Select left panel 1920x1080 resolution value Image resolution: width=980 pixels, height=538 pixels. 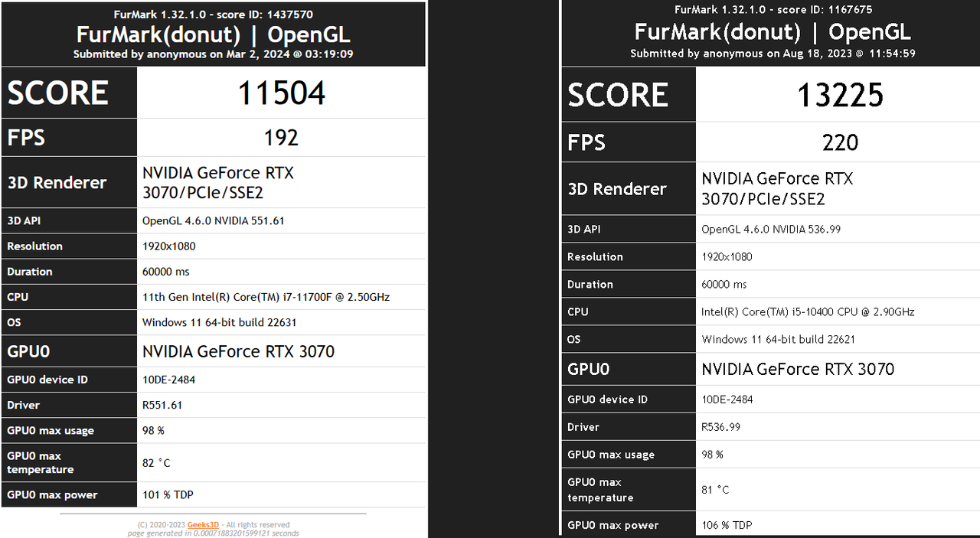tap(168, 246)
